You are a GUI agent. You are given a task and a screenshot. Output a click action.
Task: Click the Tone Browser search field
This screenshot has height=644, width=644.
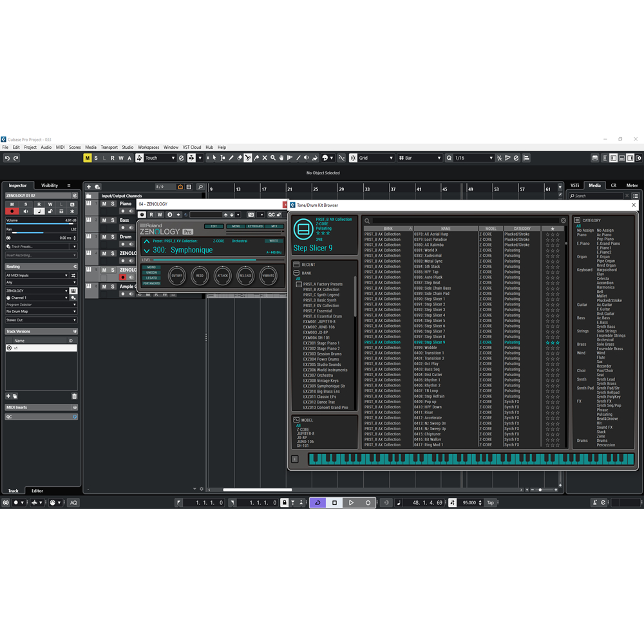pos(466,221)
